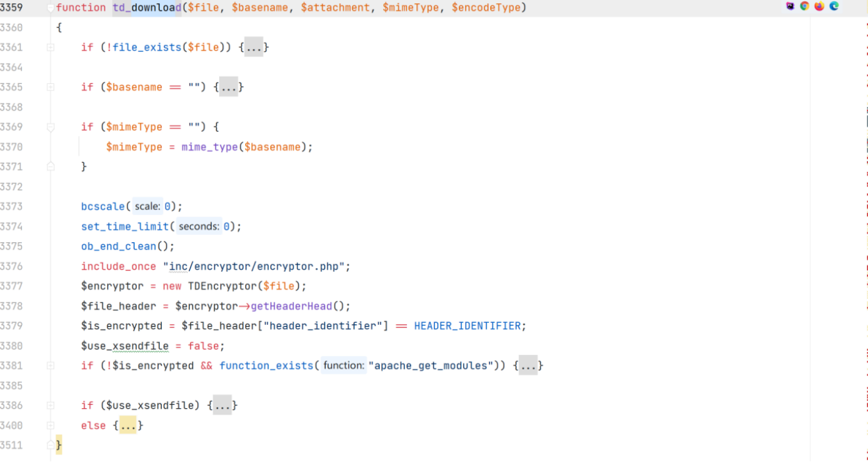Expand {...} placeholder after apache_get_modules condition

528,365
